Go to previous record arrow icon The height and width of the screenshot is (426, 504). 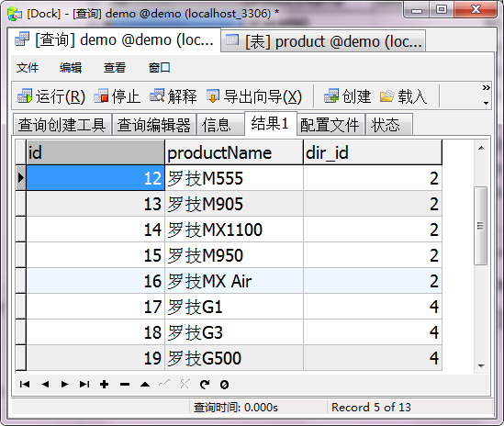click(45, 384)
